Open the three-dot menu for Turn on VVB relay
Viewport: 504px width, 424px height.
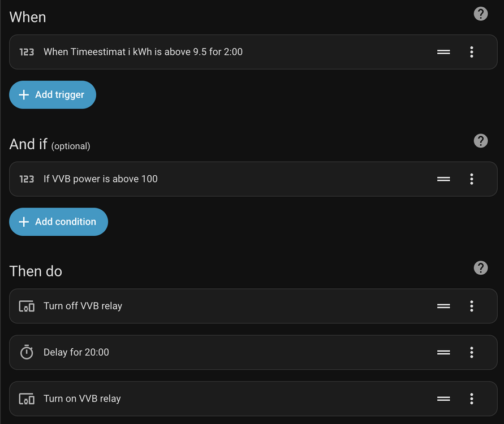tap(471, 399)
